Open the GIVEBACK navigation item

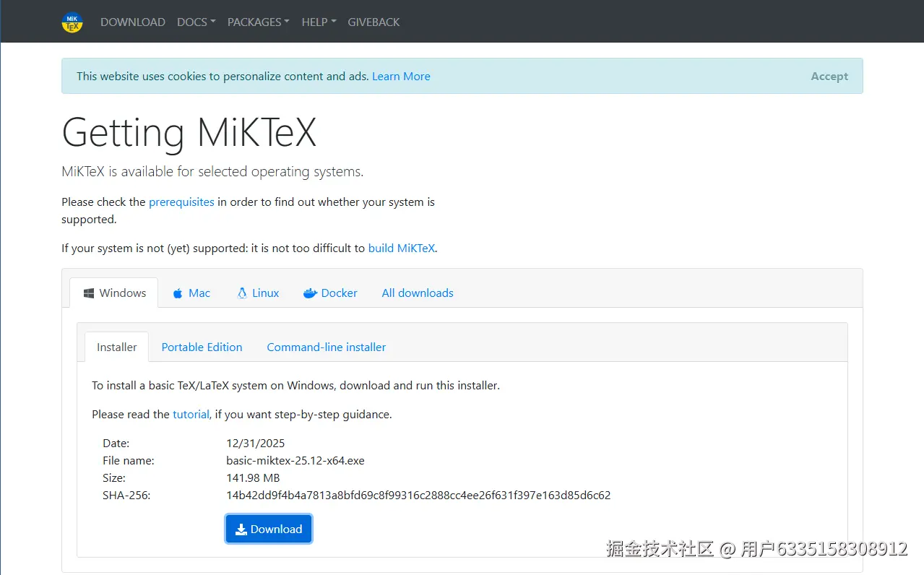coord(374,22)
